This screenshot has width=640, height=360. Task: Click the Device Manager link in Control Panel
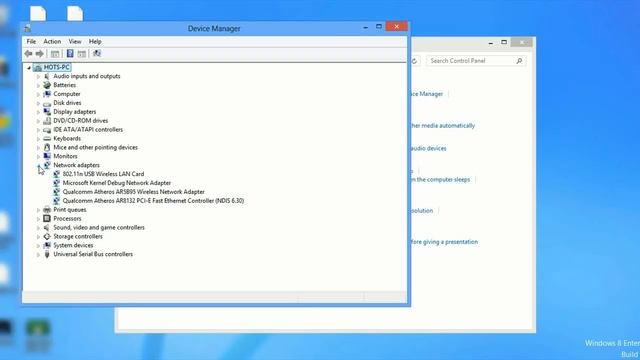point(427,94)
